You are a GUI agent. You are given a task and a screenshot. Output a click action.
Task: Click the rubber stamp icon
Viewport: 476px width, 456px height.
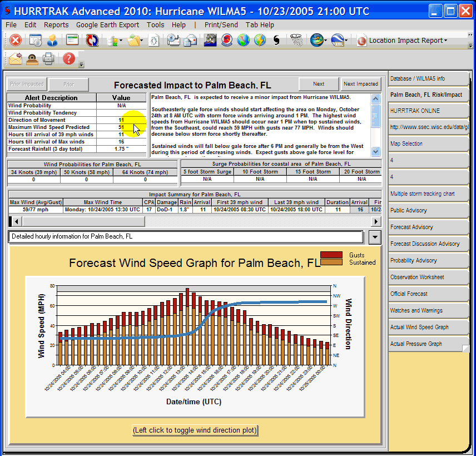point(32,59)
